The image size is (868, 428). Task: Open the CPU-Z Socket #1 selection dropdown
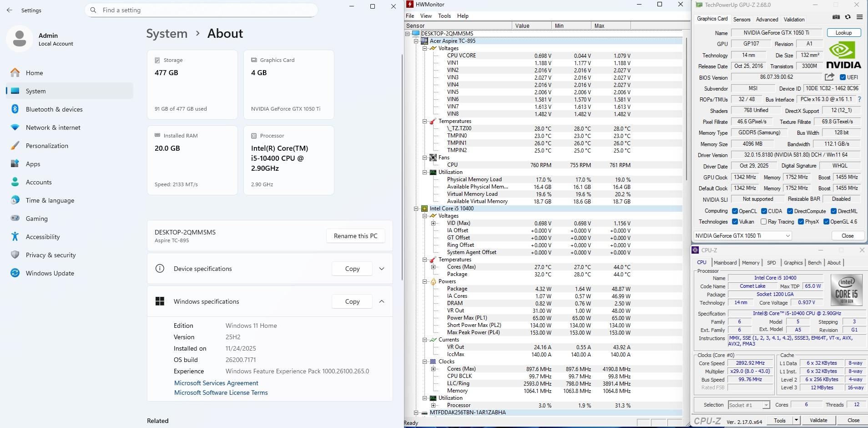tap(749, 405)
